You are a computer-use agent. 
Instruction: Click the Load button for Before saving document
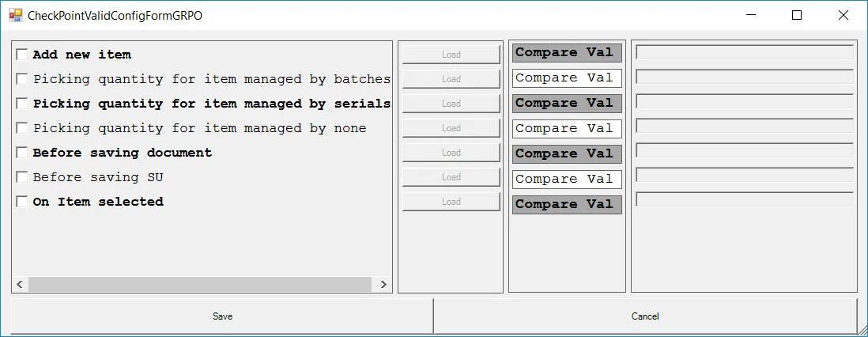point(451,153)
